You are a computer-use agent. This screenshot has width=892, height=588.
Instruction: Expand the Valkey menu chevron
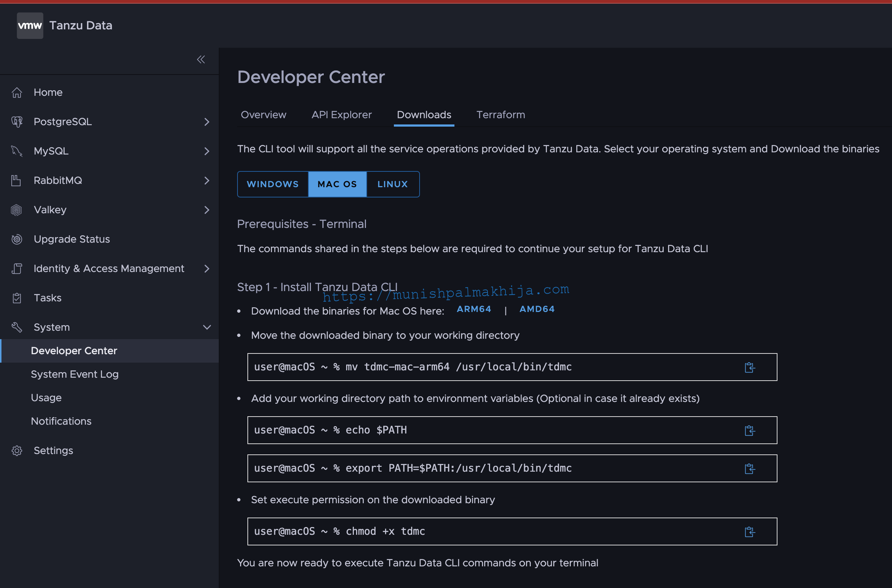point(207,210)
